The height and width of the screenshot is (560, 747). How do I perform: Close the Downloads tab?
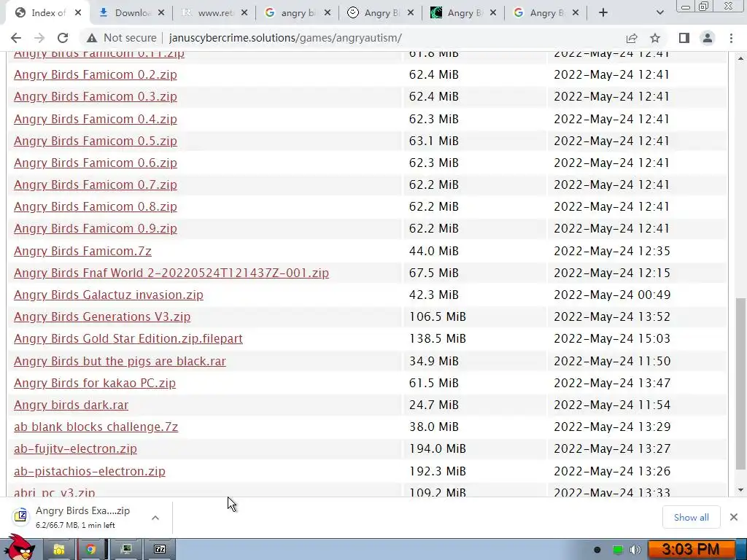click(x=161, y=13)
